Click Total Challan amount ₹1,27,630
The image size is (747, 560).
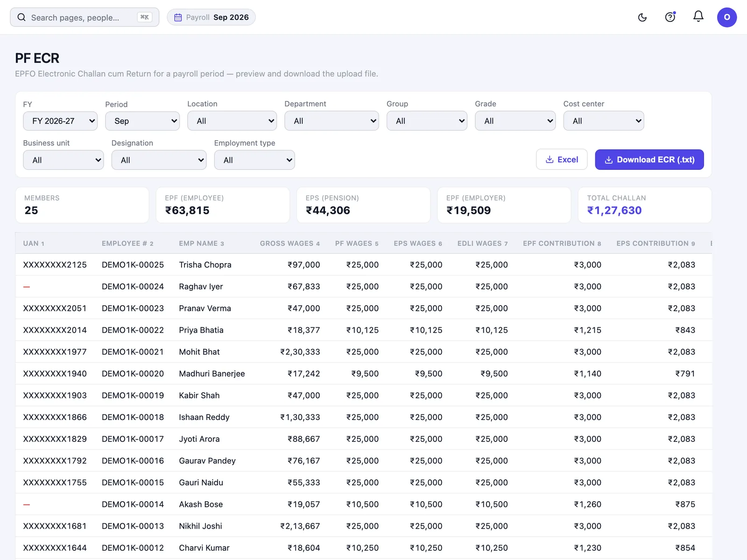pyautogui.click(x=614, y=210)
